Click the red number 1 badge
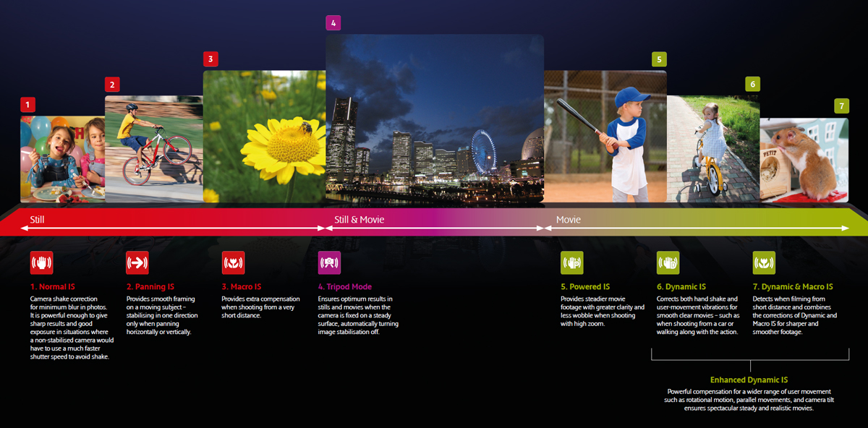This screenshot has height=428, width=868. coord(27,105)
